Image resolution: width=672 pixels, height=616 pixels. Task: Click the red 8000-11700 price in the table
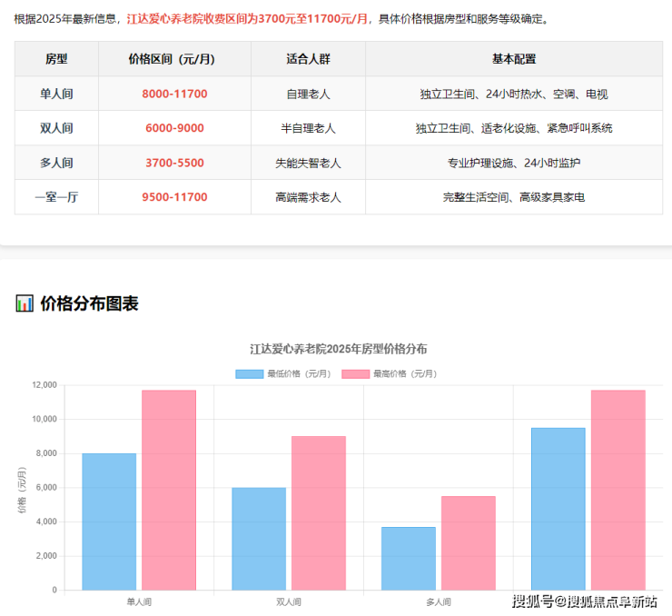(x=174, y=94)
